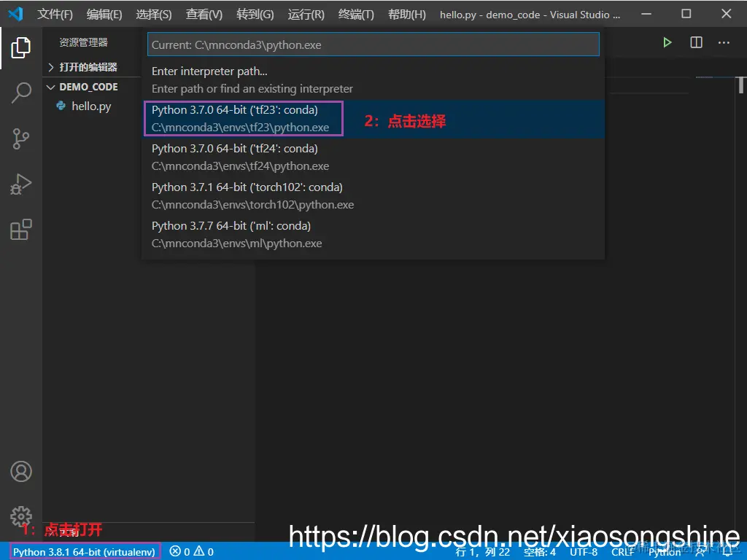Click the Python language mode indicator
This screenshot has height=560, width=747.
click(x=665, y=552)
